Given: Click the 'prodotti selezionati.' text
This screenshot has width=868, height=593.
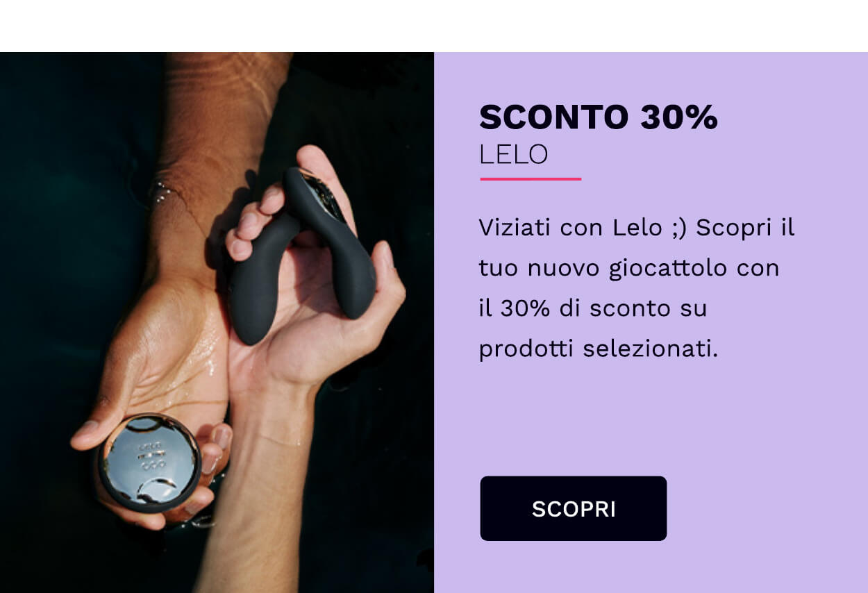Looking at the screenshot, I should click(598, 349).
